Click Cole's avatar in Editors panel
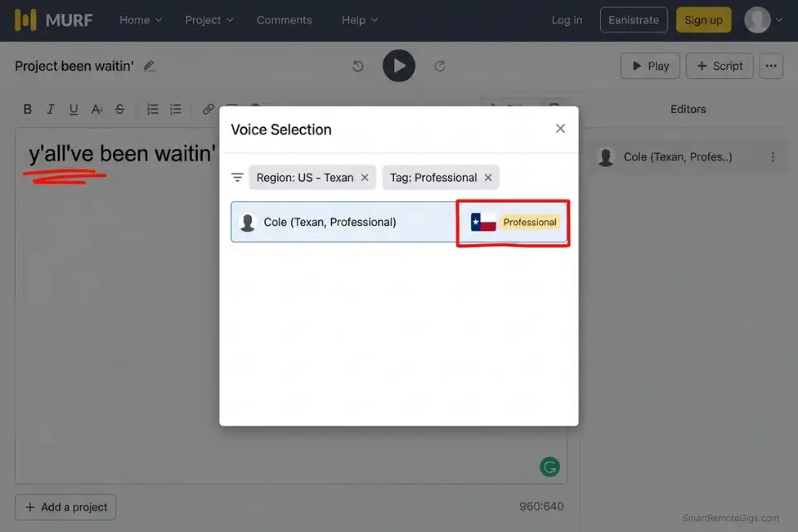The image size is (798, 532). [x=606, y=157]
